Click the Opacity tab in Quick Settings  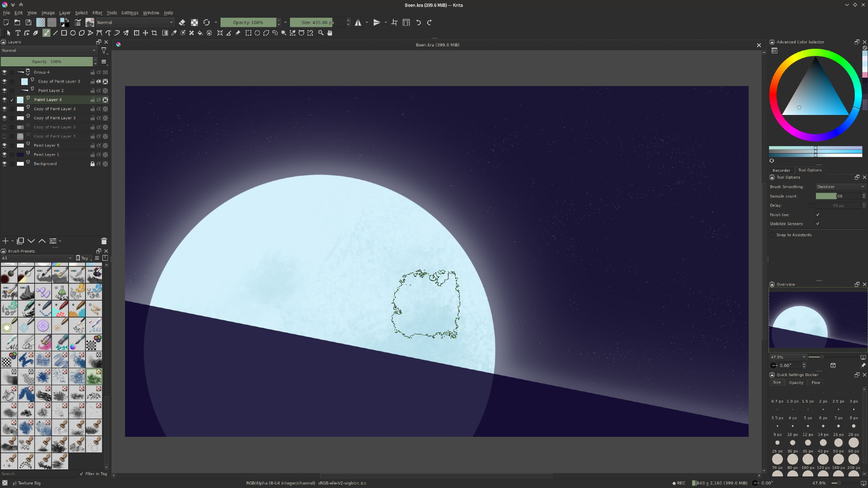pos(796,383)
